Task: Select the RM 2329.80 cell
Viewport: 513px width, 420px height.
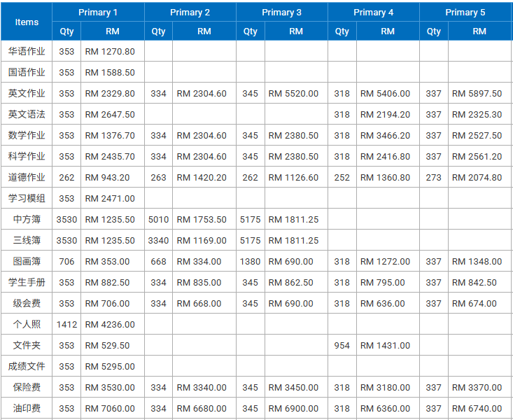Action: click(x=113, y=93)
